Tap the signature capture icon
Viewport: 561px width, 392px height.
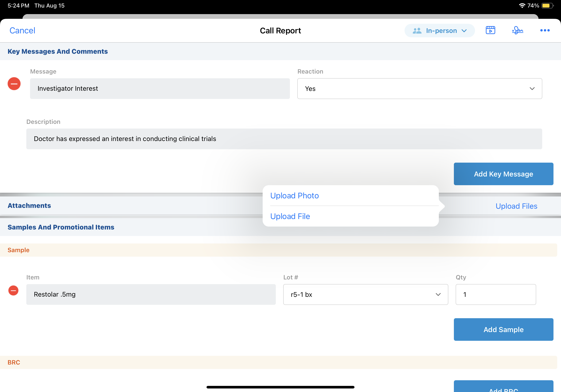coord(518,30)
